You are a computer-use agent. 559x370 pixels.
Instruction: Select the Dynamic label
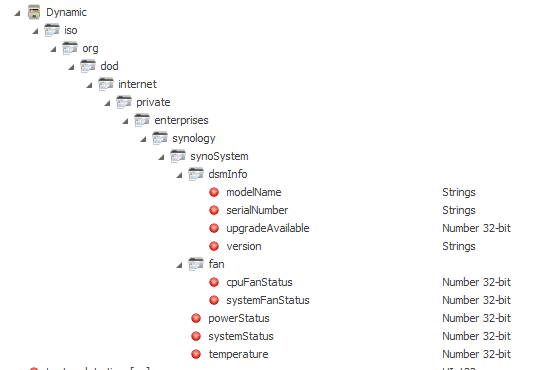[x=66, y=12]
